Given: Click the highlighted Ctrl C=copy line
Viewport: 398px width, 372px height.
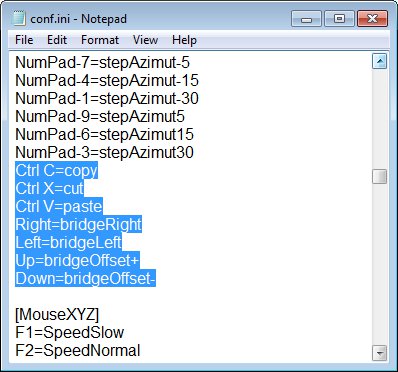Looking at the screenshot, I should (56, 170).
